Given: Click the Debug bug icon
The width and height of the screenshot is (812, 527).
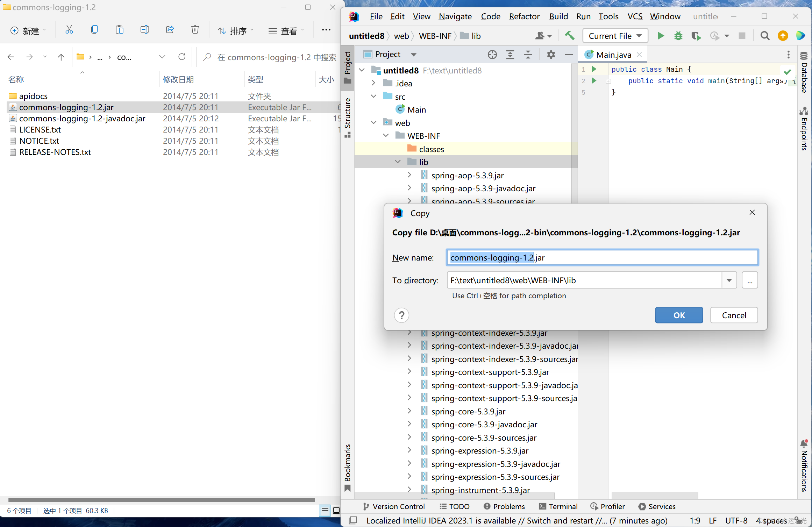Looking at the screenshot, I should point(678,36).
